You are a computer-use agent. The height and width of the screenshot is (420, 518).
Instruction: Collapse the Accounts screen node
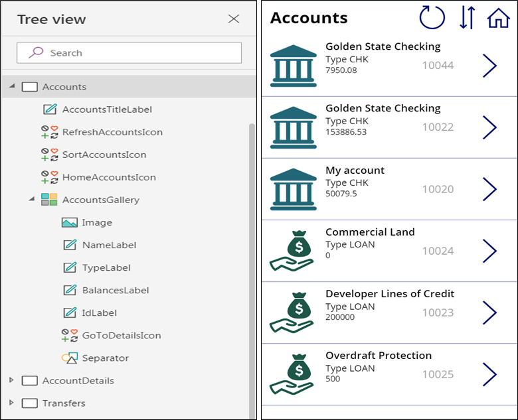pos(12,86)
